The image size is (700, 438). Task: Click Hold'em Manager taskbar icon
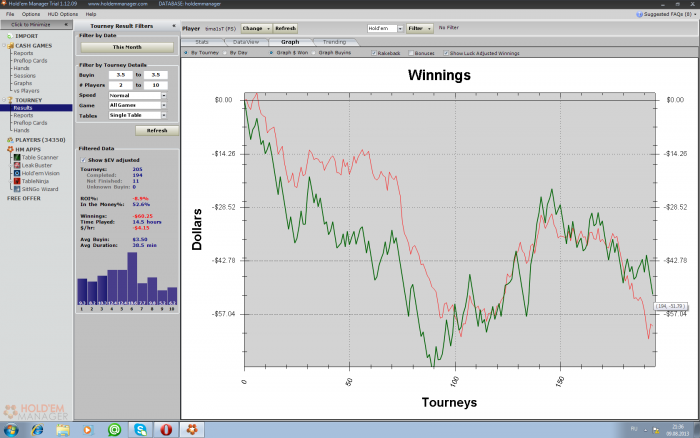click(192, 430)
